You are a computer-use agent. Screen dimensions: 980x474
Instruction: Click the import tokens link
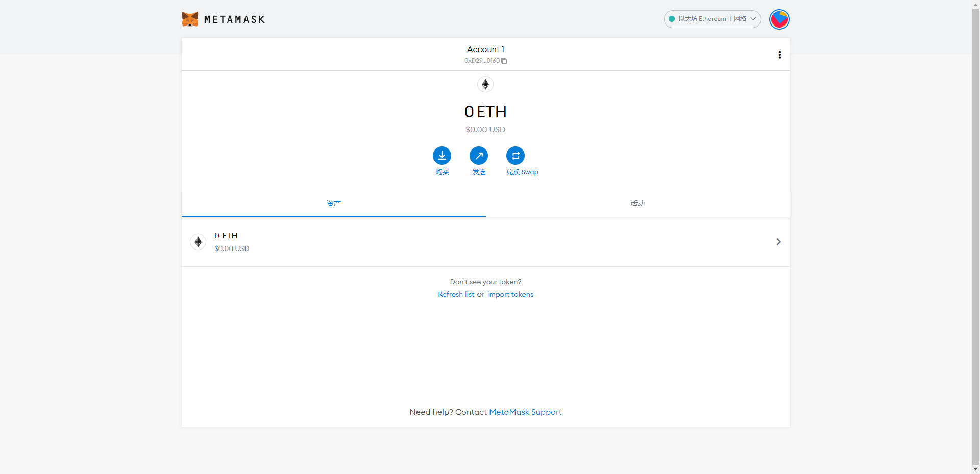(510, 294)
